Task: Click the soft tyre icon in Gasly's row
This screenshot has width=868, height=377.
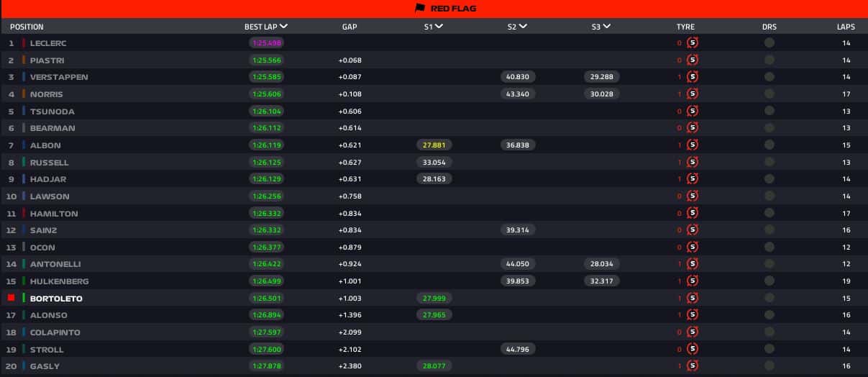Action: click(x=693, y=366)
